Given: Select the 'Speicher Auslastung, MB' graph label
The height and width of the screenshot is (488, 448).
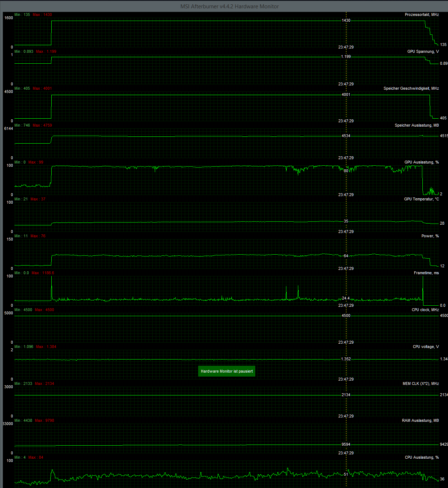Looking at the screenshot, I should 417,126.
